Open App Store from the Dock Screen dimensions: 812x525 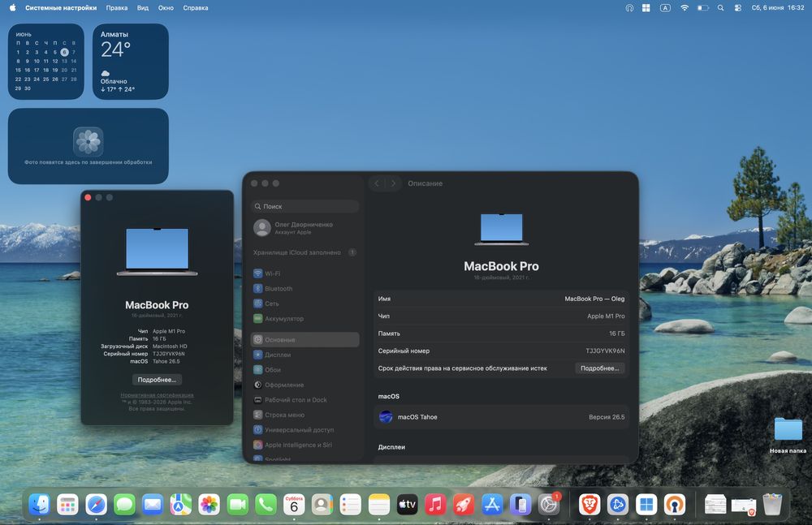pyautogui.click(x=492, y=504)
